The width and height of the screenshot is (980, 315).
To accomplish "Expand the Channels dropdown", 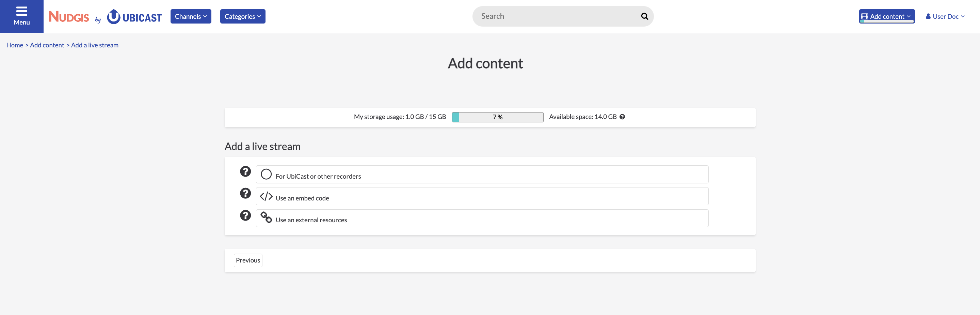I will (x=191, y=16).
